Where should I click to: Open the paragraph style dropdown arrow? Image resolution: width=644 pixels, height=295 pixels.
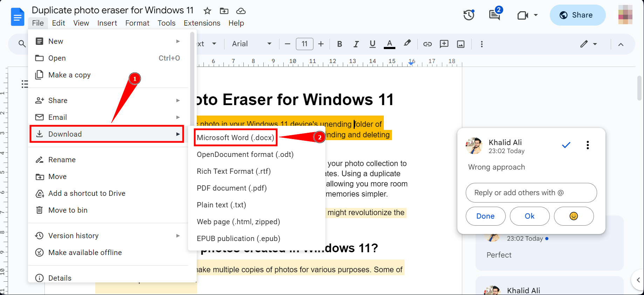pos(214,44)
